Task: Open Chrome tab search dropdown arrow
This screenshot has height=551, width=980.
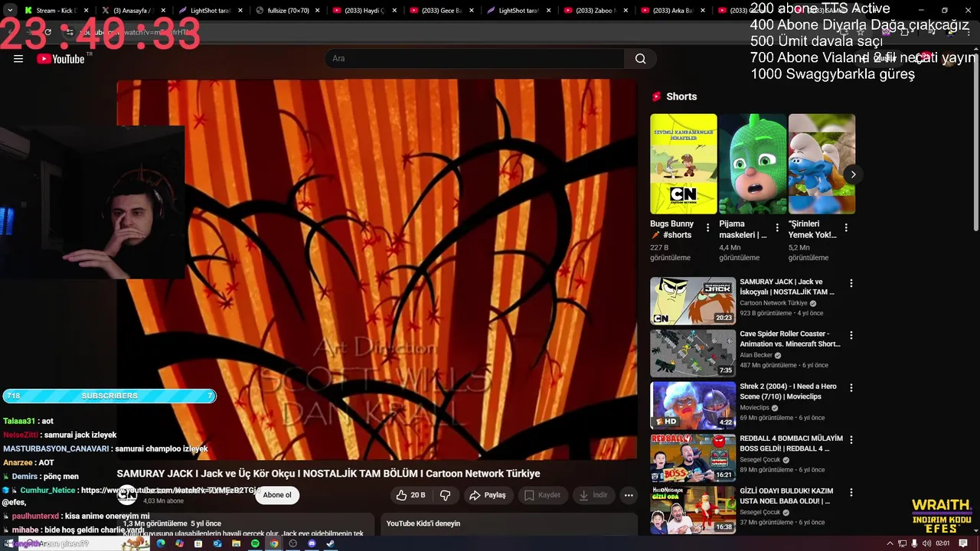Action: click(9, 11)
